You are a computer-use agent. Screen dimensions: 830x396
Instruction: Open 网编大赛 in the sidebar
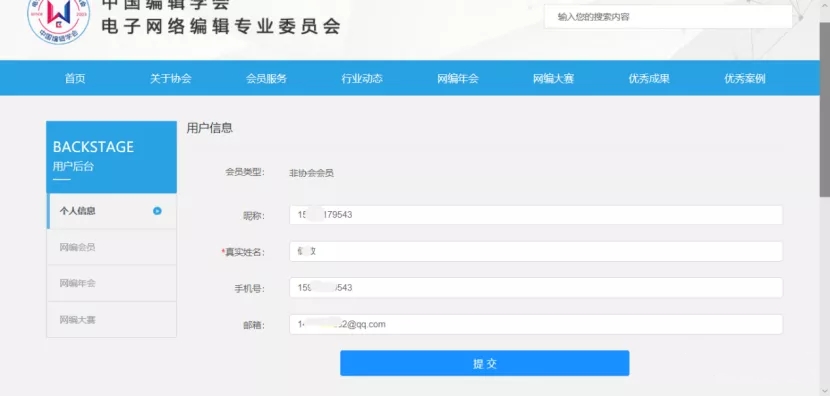112,320
